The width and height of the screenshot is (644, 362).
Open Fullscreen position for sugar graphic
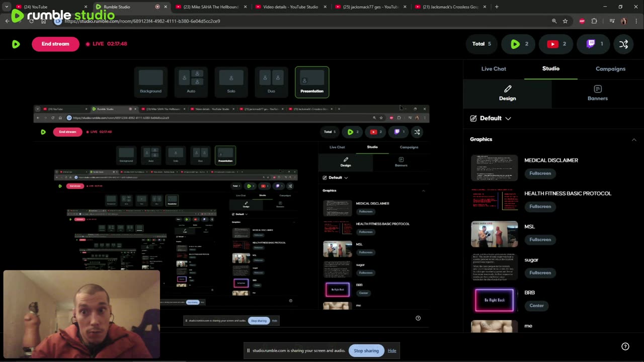click(x=540, y=273)
